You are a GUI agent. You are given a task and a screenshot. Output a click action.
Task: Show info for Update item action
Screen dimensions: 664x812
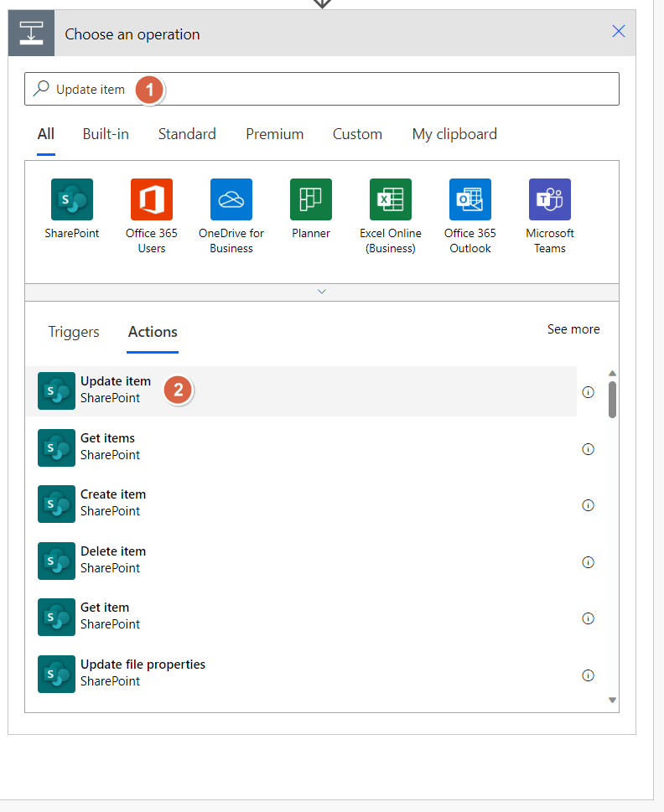click(x=588, y=392)
